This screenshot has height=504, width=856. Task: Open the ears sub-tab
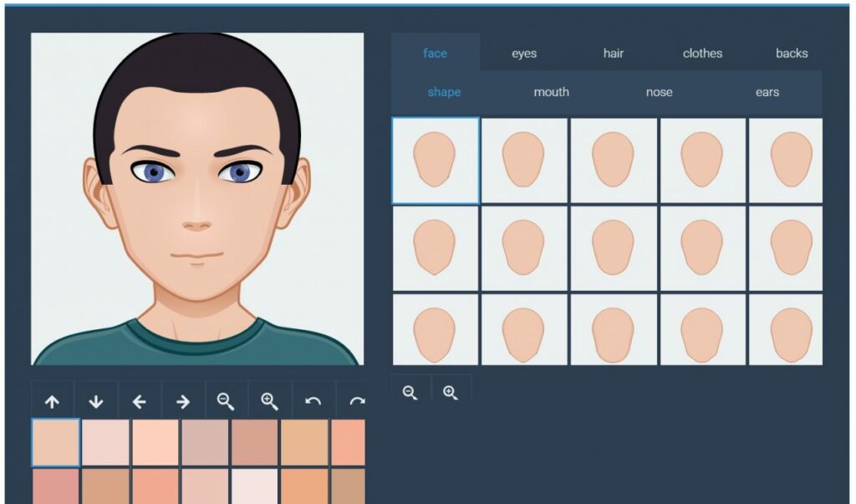click(768, 92)
